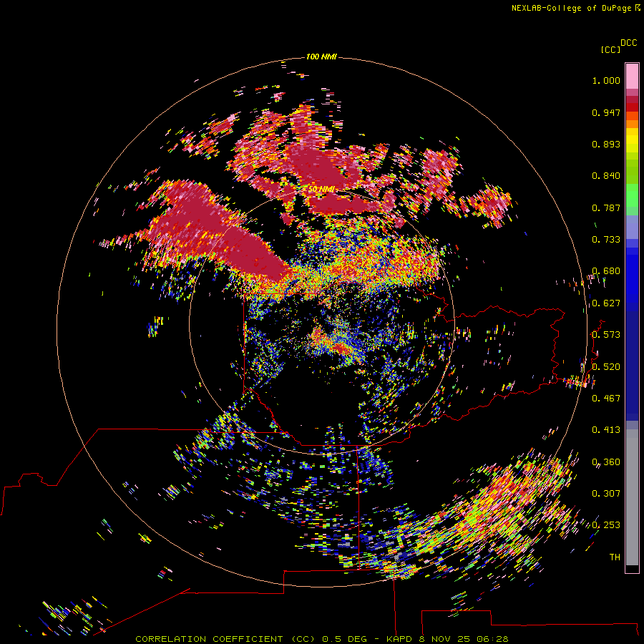Click the 100 NMI range ring label
The image size is (644, 644).
pos(321,57)
